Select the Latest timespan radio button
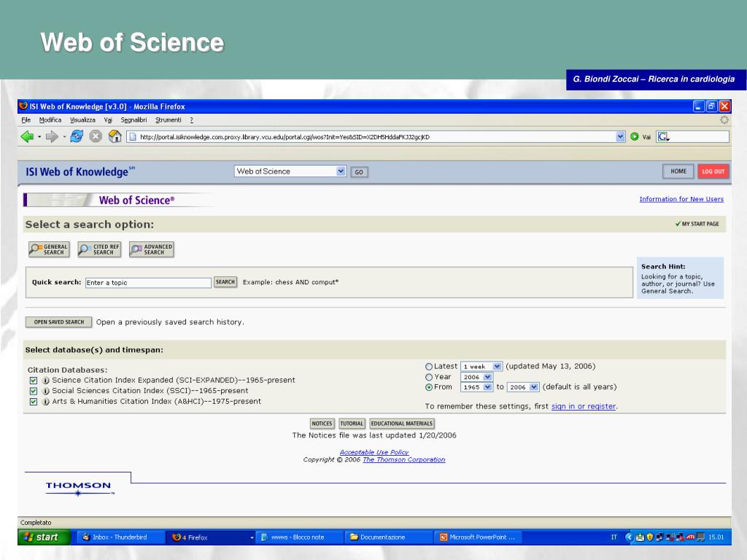This screenshot has height=560, width=747. point(429,367)
